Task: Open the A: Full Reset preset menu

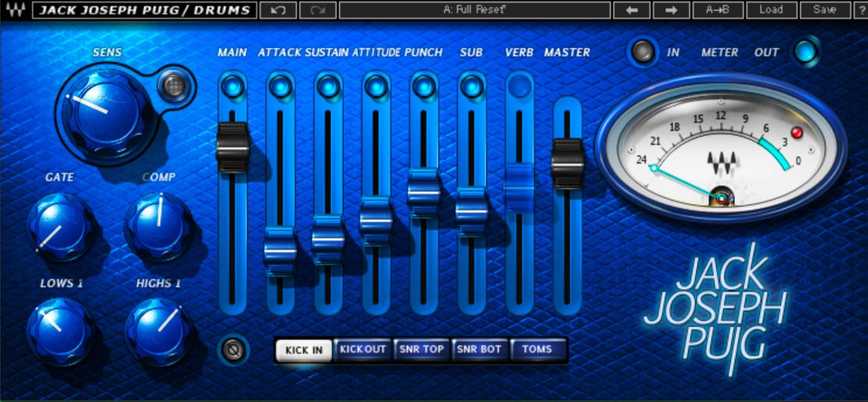Action: click(x=474, y=10)
